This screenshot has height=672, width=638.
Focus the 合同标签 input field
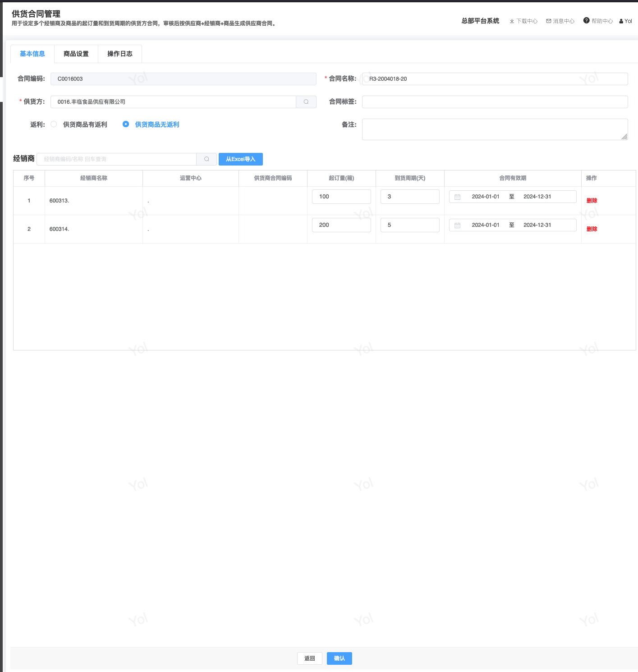(495, 102)
